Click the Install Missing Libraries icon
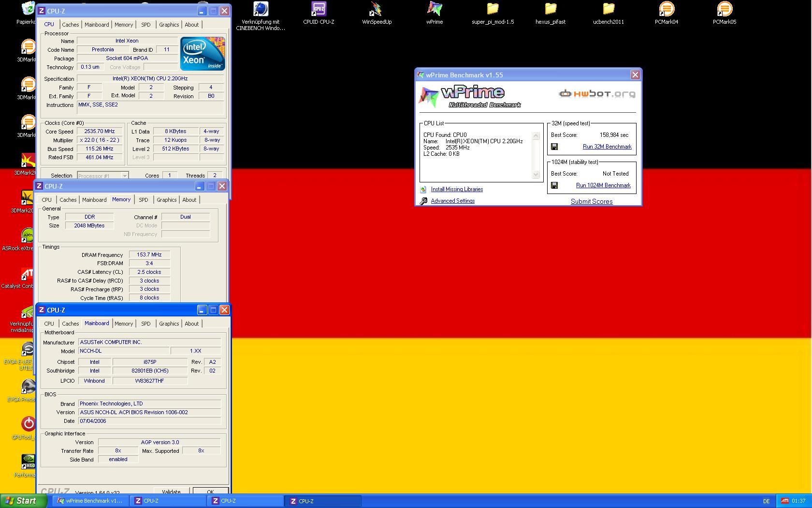 (423, 189)
